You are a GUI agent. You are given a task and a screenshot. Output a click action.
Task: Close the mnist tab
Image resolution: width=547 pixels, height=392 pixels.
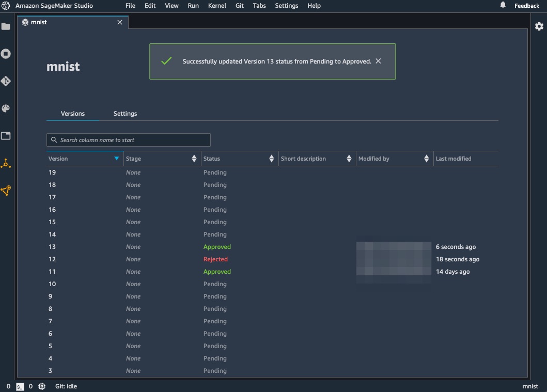[120, 22]
